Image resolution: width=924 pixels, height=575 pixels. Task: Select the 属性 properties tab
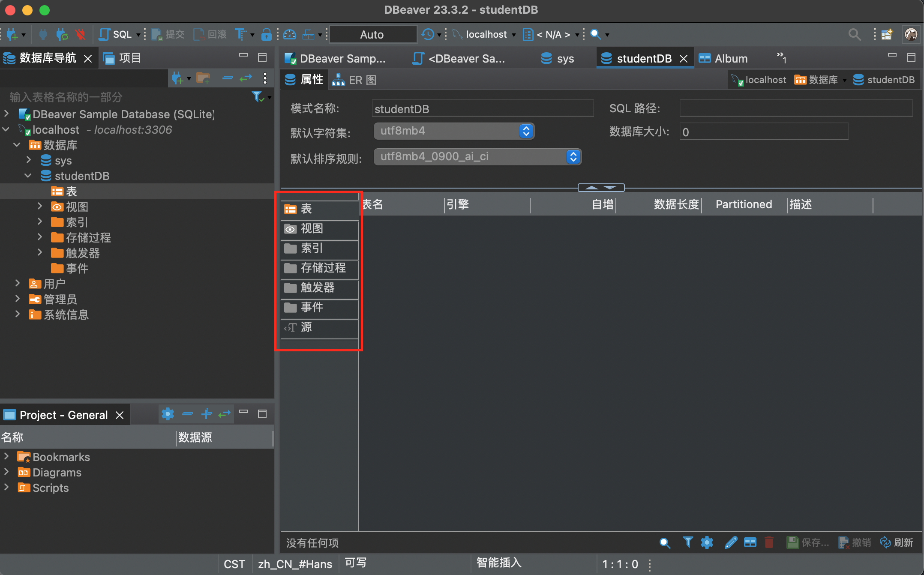click(x=304, y=80)
